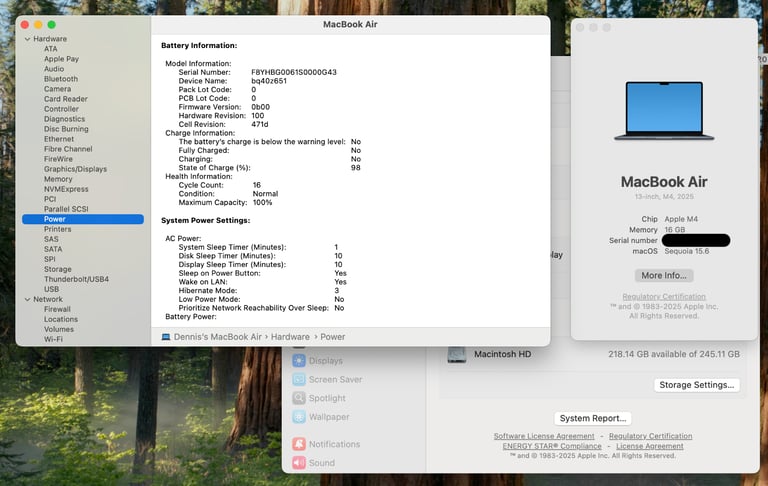768x486 pixels.
Task: Click the MacBook Air laptop illustration
Action: (664, 111)
